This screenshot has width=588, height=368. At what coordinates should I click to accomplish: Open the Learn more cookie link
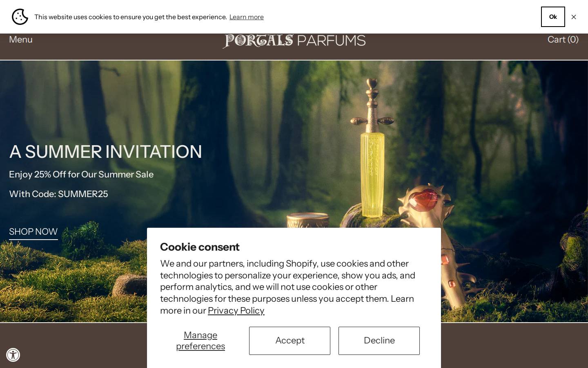click(246, 17)
